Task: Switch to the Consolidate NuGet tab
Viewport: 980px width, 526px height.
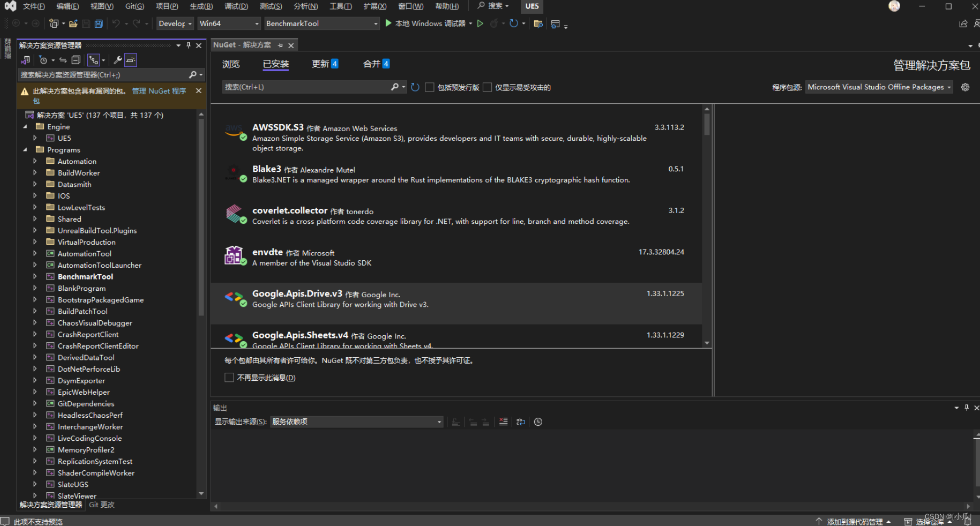Action: [376, 64]
